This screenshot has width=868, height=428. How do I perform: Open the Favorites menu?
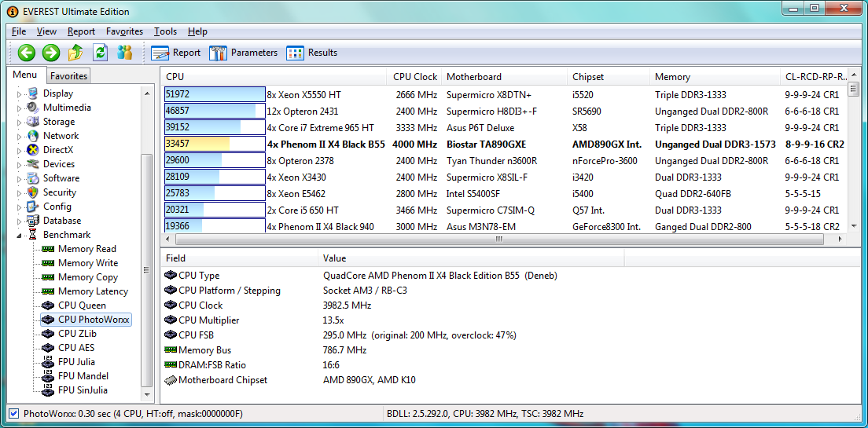124,31
